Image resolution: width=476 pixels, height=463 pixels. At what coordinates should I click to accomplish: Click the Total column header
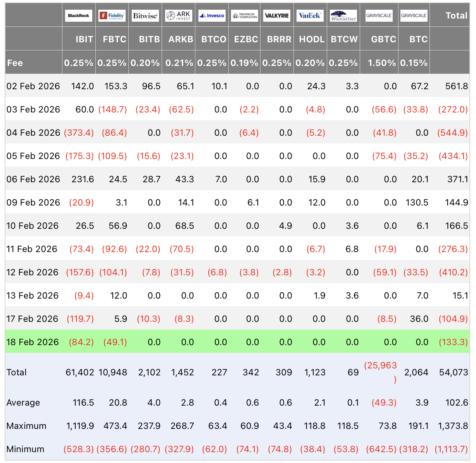point(457,16)
